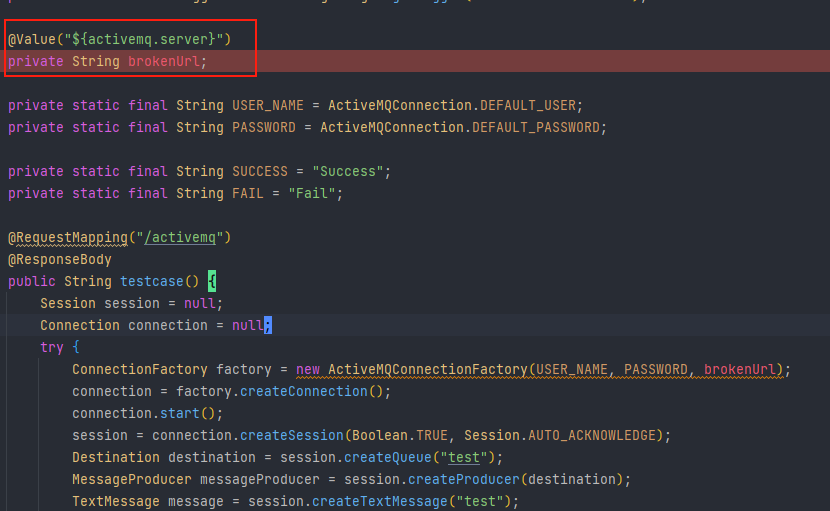The image size is (830, 511).
Task: Click Boolean.TRUE in the createSession arguments
Action: tap(400, 436)
